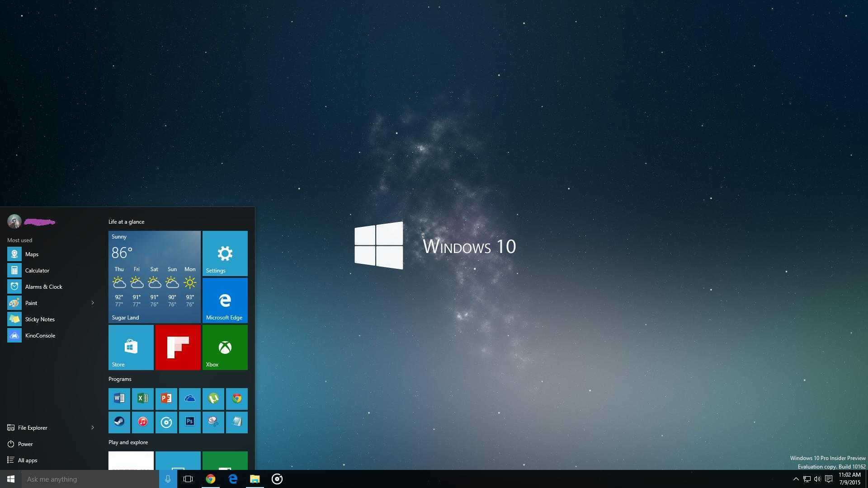
Task: Open Edge from the taskbar
Action: point(233,479)
